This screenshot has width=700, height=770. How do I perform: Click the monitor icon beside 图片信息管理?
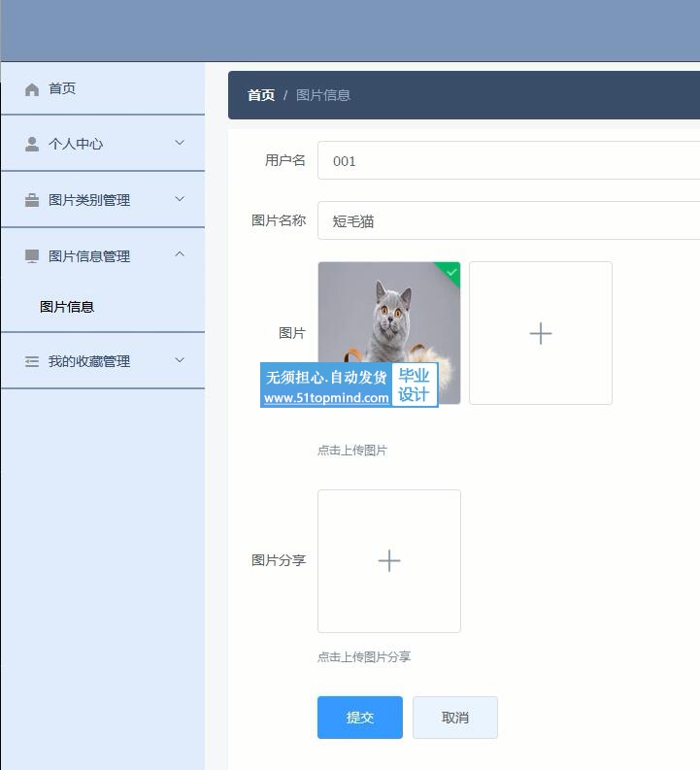coord(32,256)
